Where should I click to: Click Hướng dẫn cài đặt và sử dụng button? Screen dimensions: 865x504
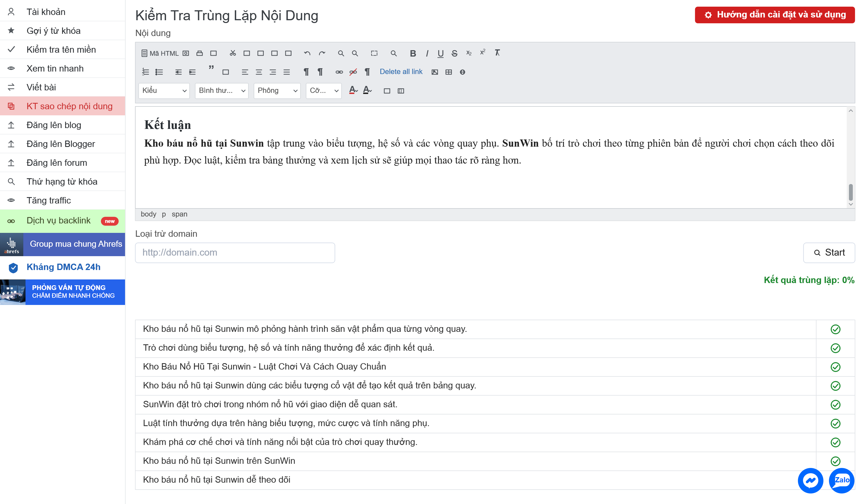coord(775,15)
